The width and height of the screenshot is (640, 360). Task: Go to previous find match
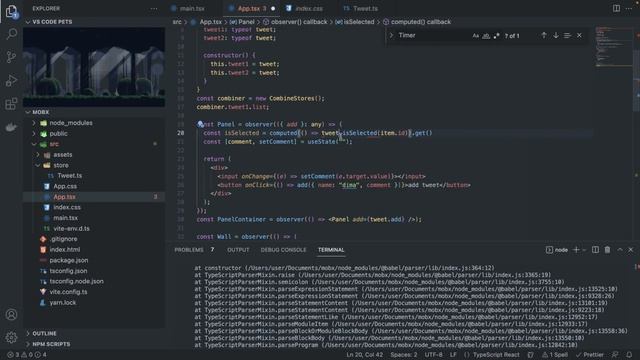coord(544,36)
